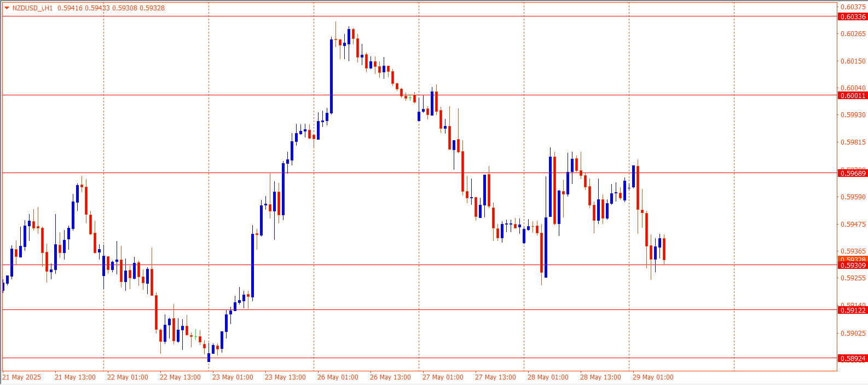Select the red 0.59122 price level label

point(853,310)
